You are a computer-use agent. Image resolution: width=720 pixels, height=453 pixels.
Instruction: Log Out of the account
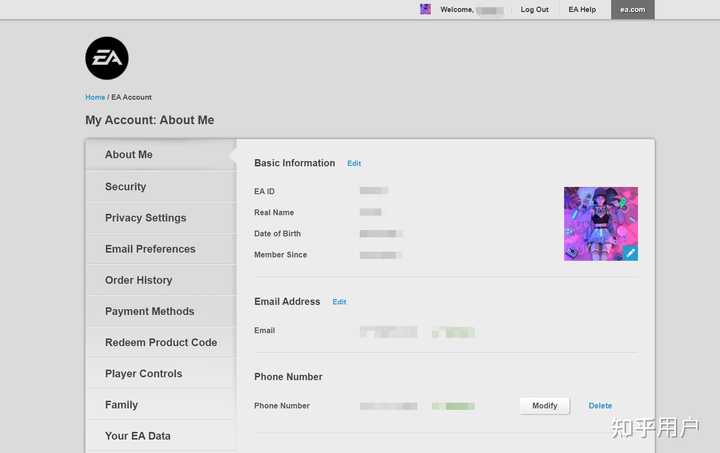pyautogui.click(x=534, y=10)
